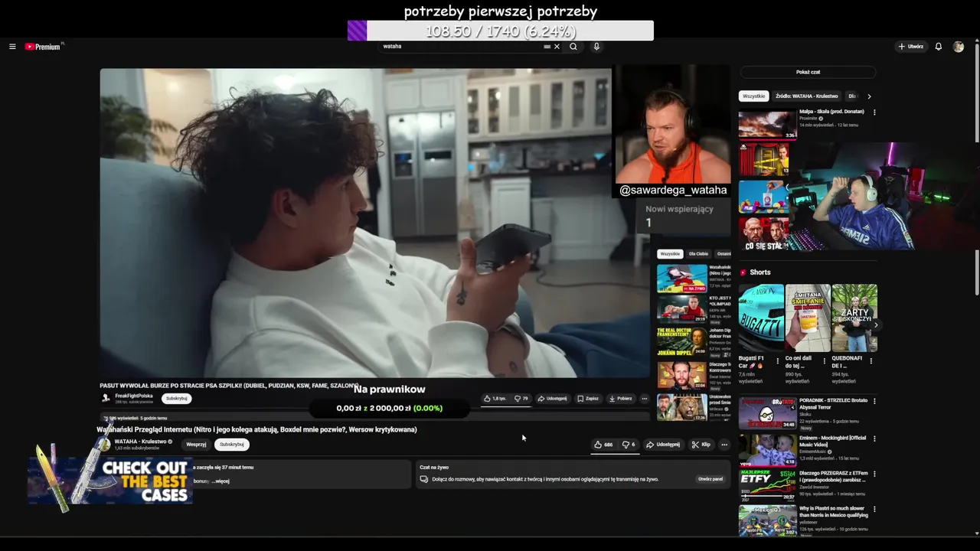Show more Shorts with the next arrow
This screenshot has width=980, height=551.
pos(876,325)
